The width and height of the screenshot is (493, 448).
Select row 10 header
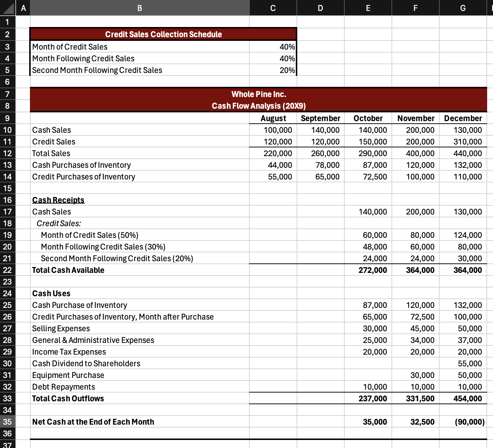click(x=7, y=130)
